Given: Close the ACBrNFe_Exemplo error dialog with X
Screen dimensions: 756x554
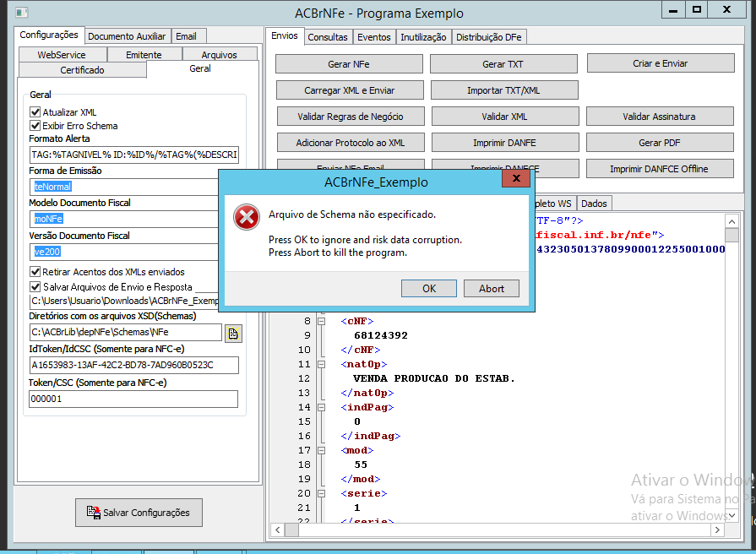Looking at the screenshot, I should [x=516, y=178].
